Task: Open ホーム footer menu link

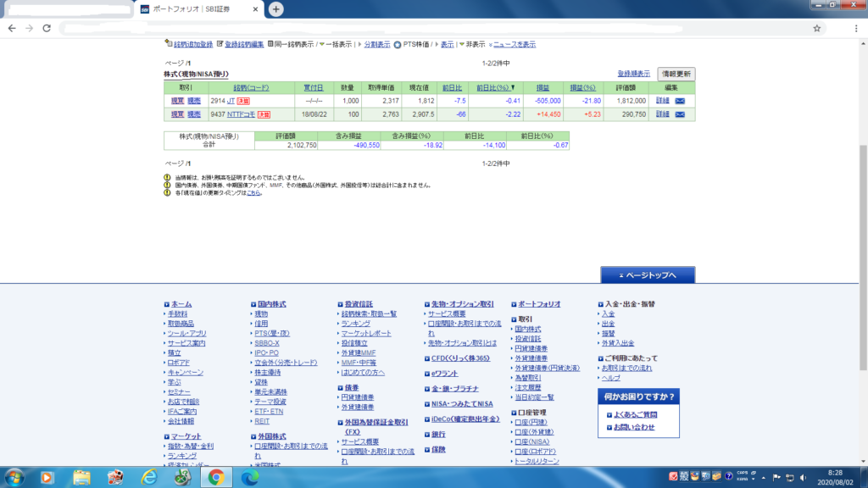Action: tap(181, 304)
